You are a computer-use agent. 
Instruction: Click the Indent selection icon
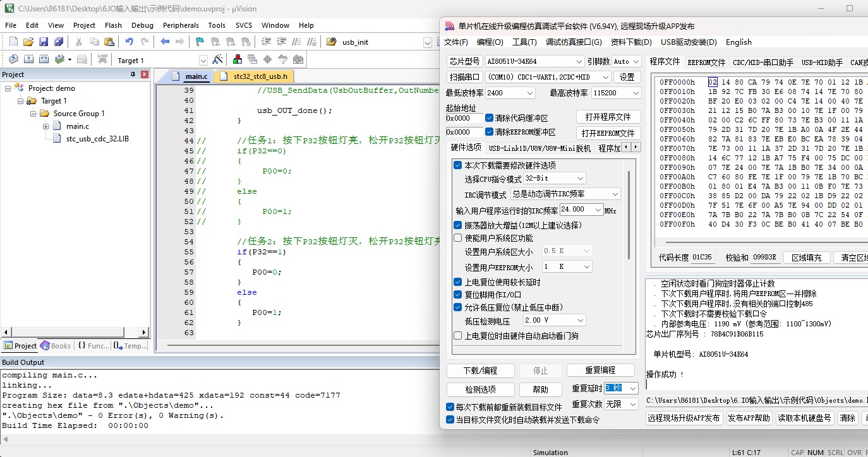[265, 42]
